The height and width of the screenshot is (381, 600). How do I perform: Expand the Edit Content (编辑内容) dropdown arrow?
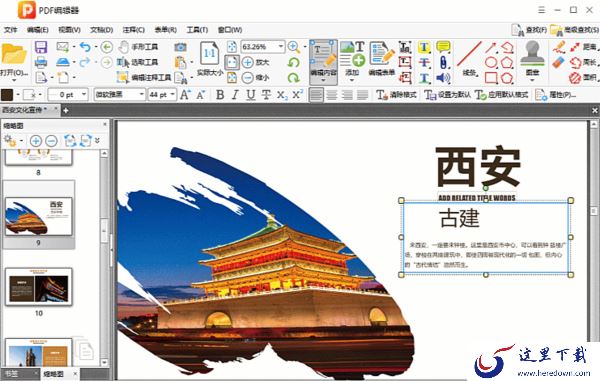(x=323, y=80)
